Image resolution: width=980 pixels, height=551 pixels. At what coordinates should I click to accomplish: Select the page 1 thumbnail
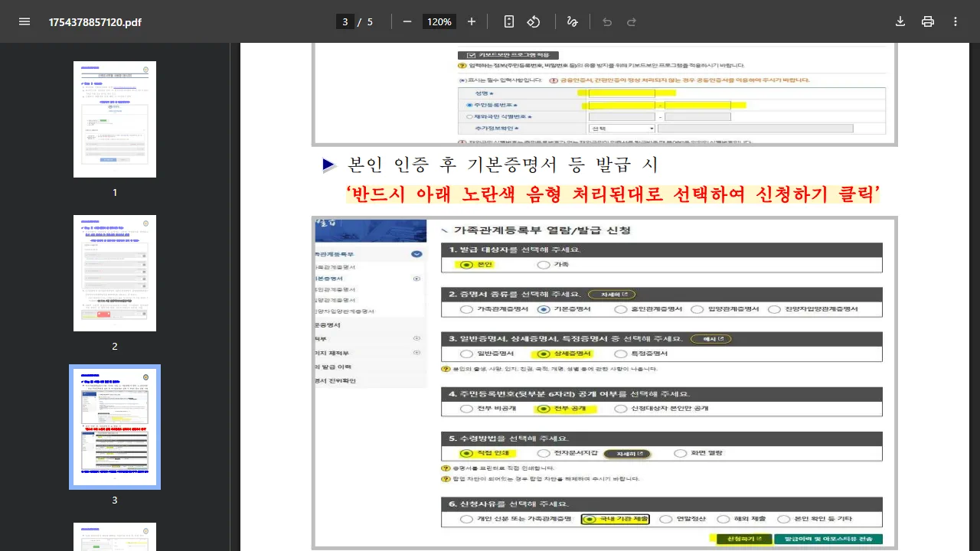point(115,119)
